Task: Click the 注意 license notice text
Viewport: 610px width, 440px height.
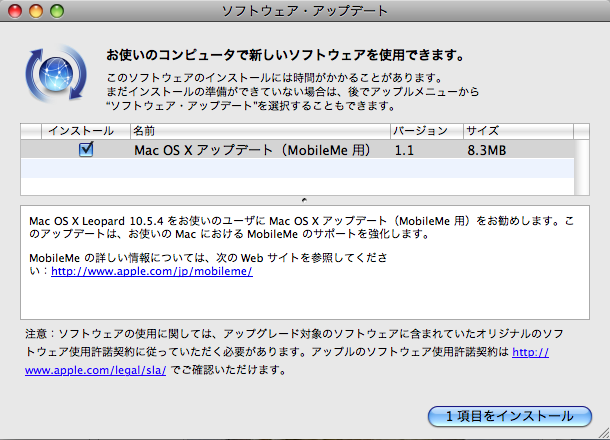Action: click(x=294, y=352)
